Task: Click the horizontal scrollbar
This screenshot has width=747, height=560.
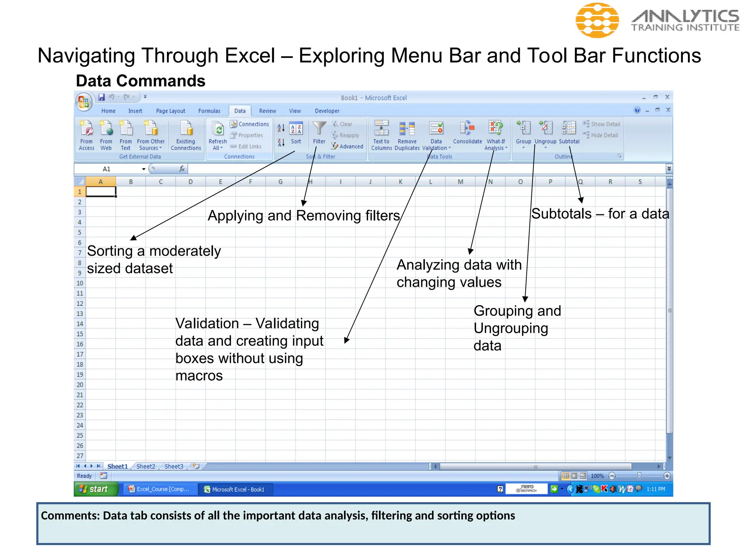Action: [536, 466]
